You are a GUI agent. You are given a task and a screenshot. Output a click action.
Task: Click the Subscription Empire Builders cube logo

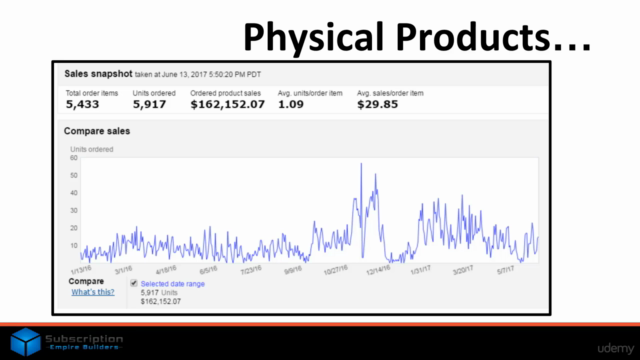[25, 342]
